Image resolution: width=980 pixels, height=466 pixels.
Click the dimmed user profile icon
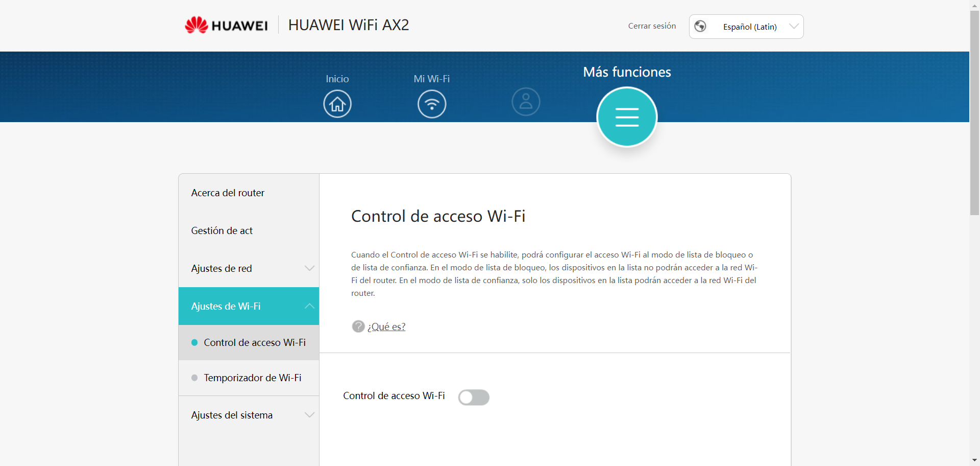click(x=526, y=102)
